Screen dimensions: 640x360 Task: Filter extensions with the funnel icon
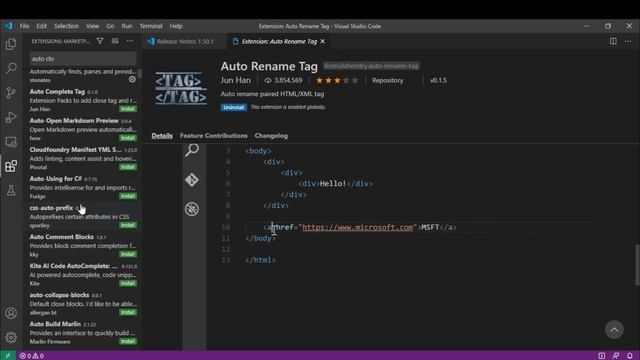(100, 41)
